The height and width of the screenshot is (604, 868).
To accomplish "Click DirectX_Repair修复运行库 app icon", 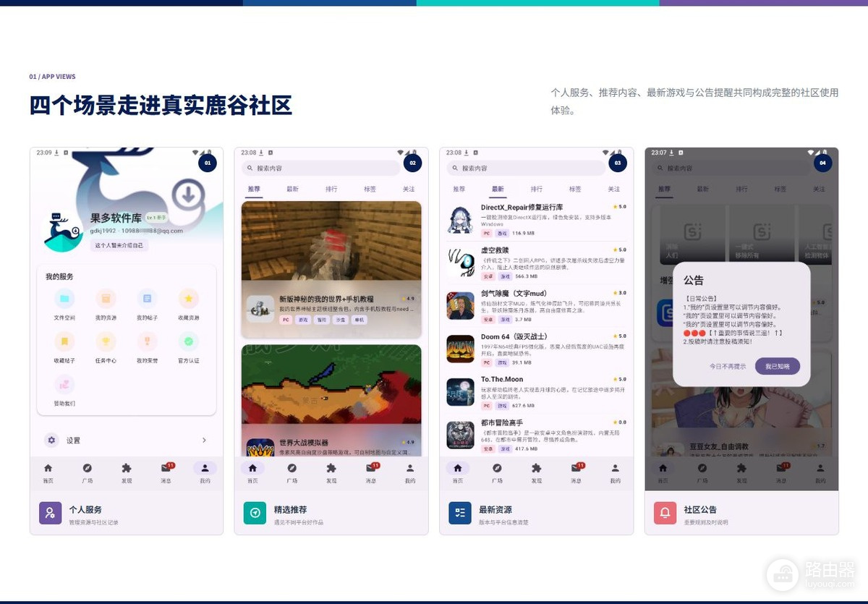I will [x=460, y=220].
